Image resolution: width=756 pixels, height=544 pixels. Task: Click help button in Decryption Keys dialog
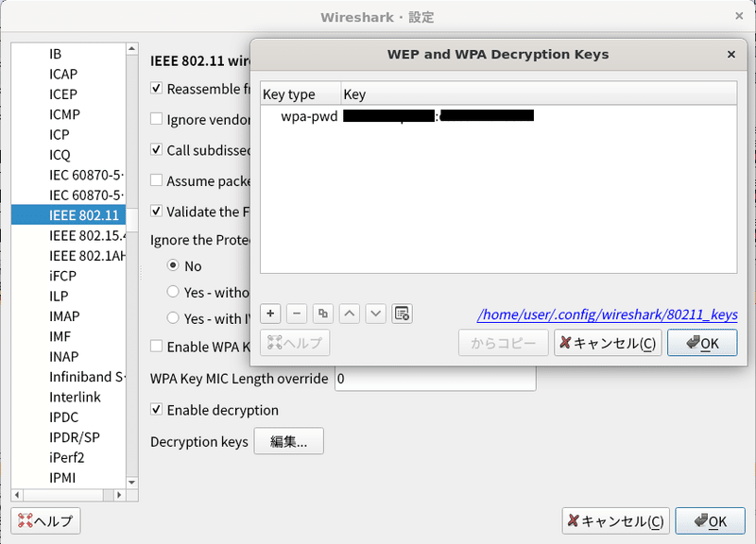coord(295,343)
